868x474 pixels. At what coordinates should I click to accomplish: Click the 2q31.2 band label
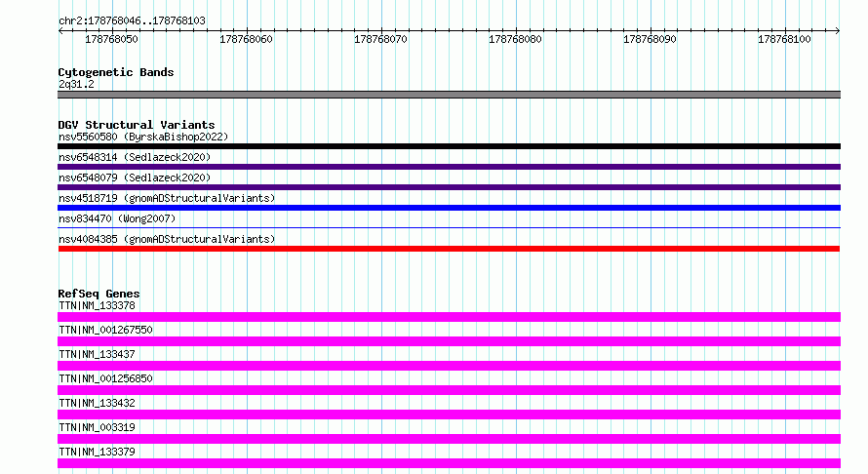pyautogui.click(x=76, y=84)
